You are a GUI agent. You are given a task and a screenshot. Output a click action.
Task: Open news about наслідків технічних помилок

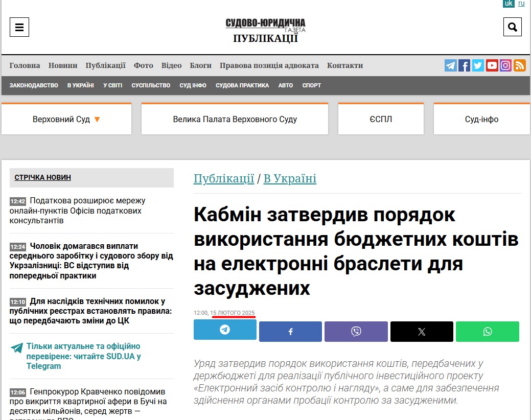(x=91, y=311)
